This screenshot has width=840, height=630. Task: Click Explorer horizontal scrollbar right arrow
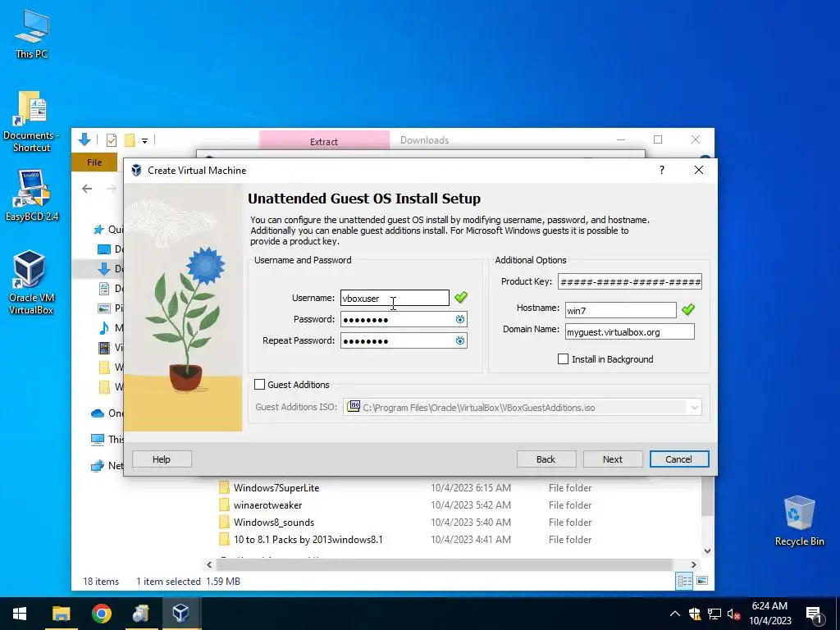click(x=693, y=564)
